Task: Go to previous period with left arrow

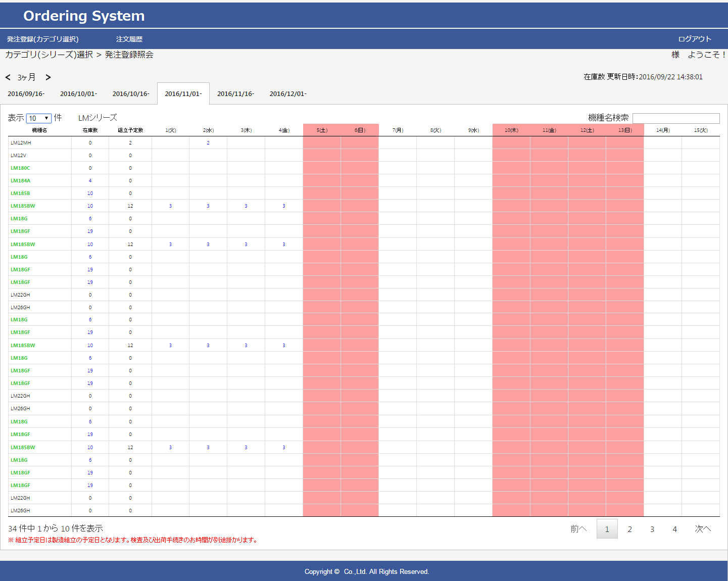Action: [8, 77]
